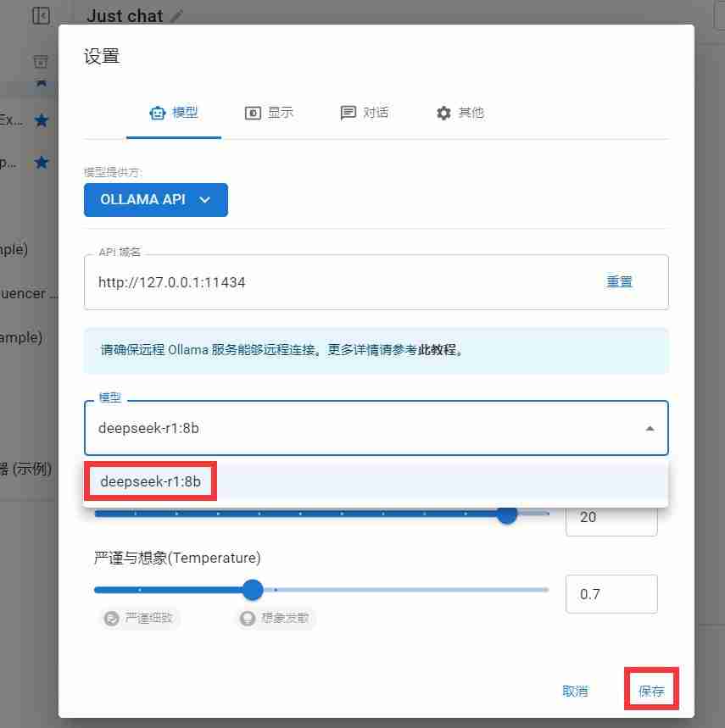Image resolution: width=725 pixels, height=728 pixels.
Task: Select deepseek-r1:8b from the model list
Action: 150,481
